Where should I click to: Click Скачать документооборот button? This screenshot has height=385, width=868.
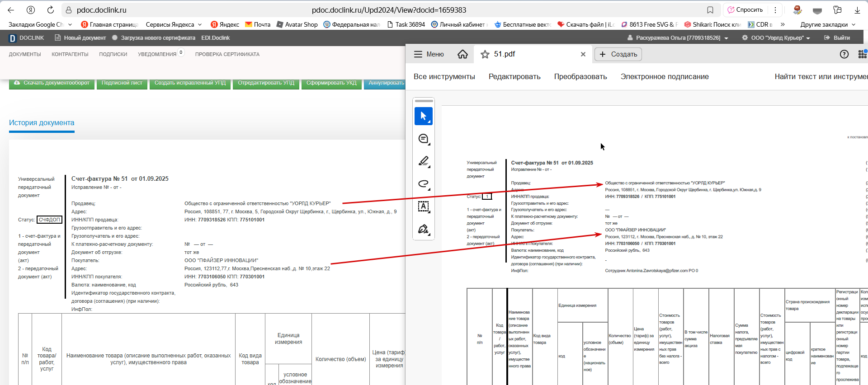coord(52,83)
